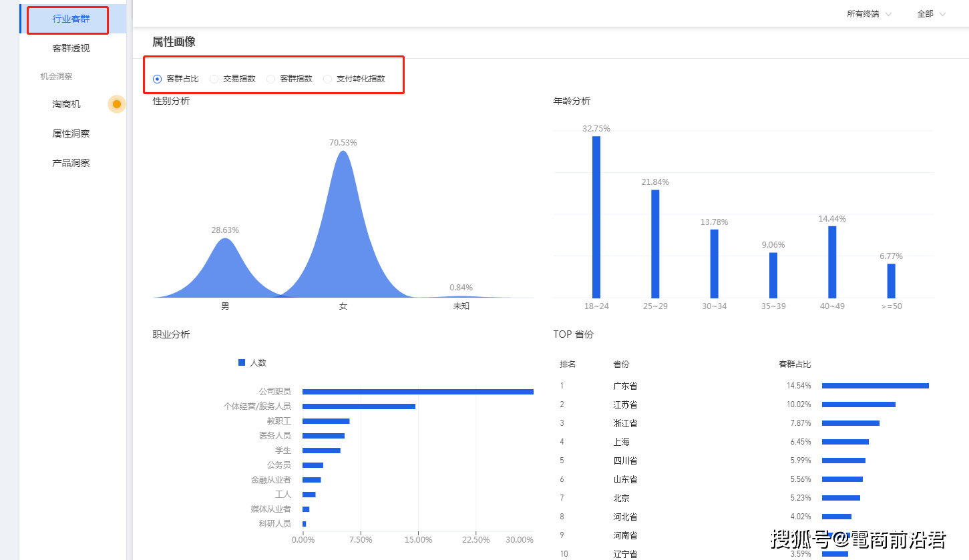Select the 客群占比 radio button
This screenshot has height=560, width=969.
tap(158, 79)
